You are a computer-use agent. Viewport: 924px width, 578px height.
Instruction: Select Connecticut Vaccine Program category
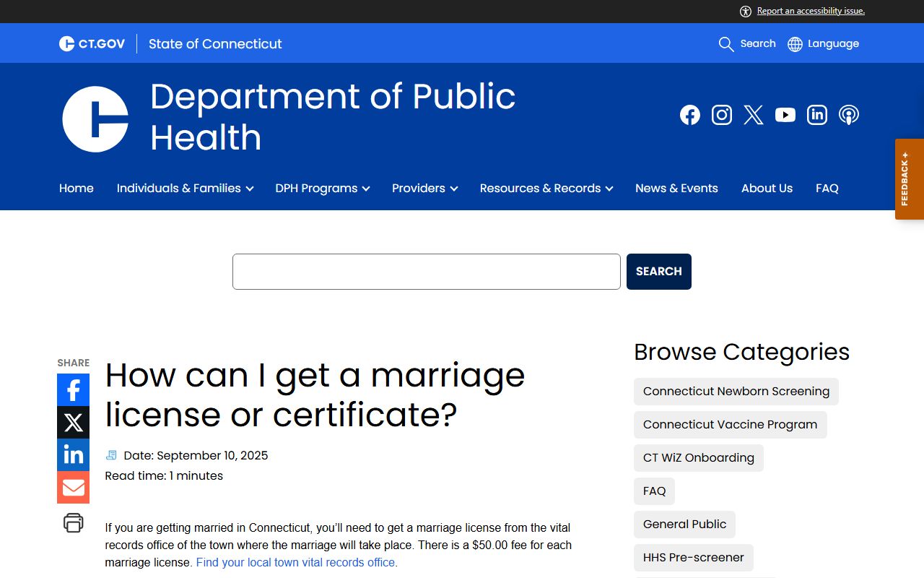[731, 425]
